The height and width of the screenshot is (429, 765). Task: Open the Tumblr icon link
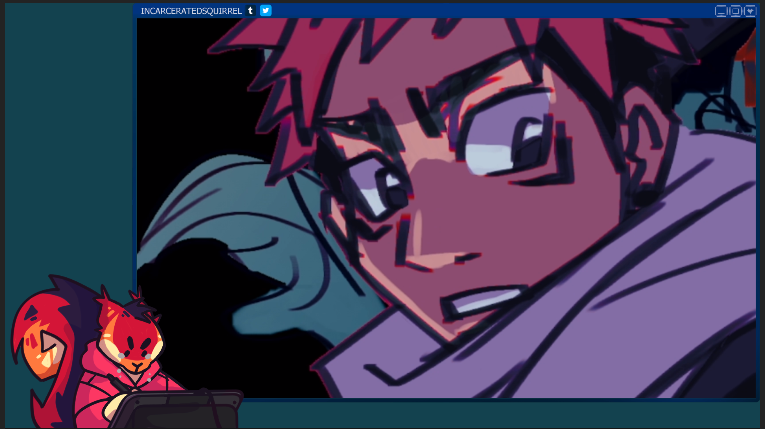click(x=250, y=10)
